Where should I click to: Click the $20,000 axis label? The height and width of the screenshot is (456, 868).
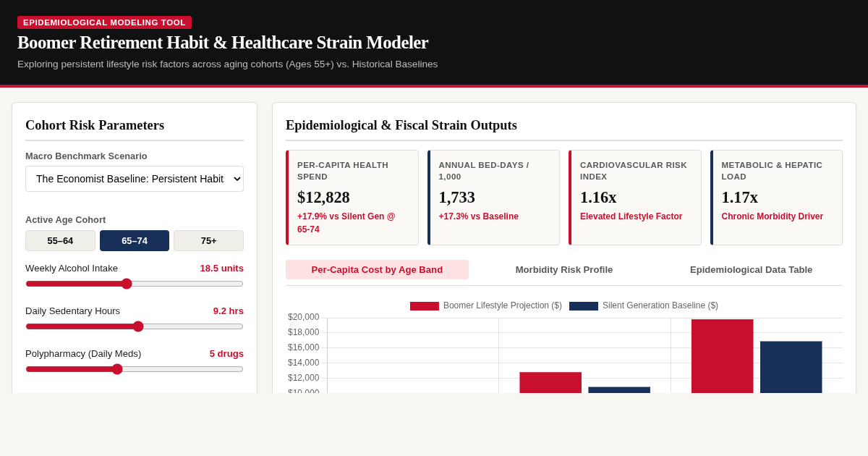tap(303, 317)
